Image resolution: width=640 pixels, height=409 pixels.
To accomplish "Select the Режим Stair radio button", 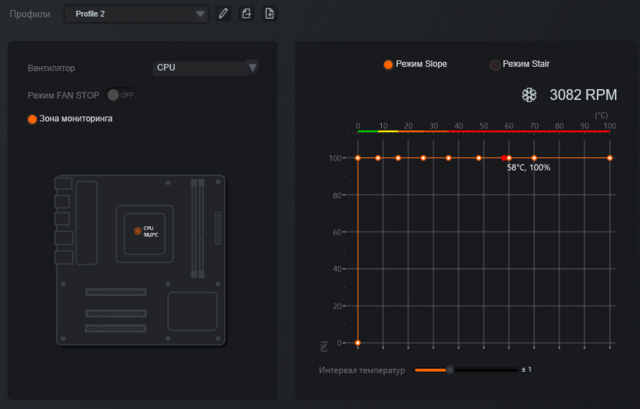I will (x=495, y=64).
